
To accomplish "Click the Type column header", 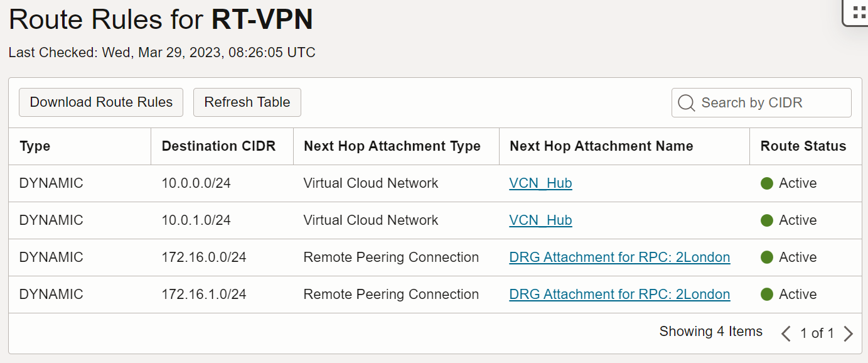I will (35, 146).
